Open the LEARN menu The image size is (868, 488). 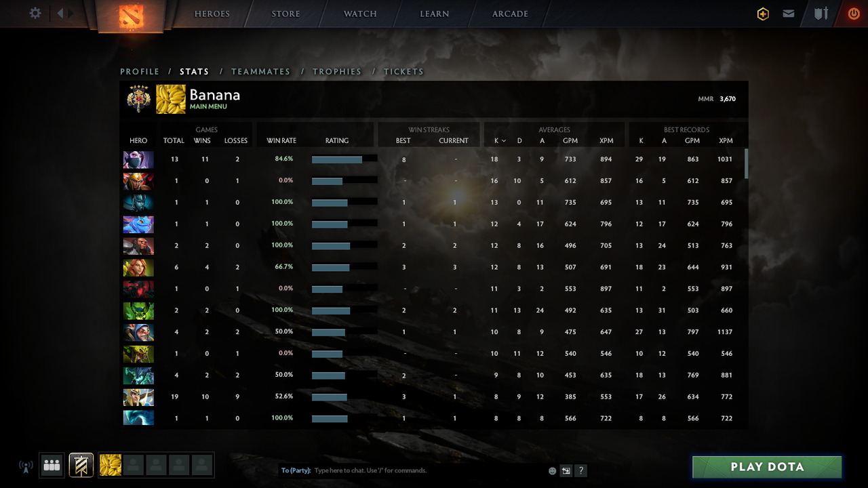pyautogui.click(x=435, y=14)
